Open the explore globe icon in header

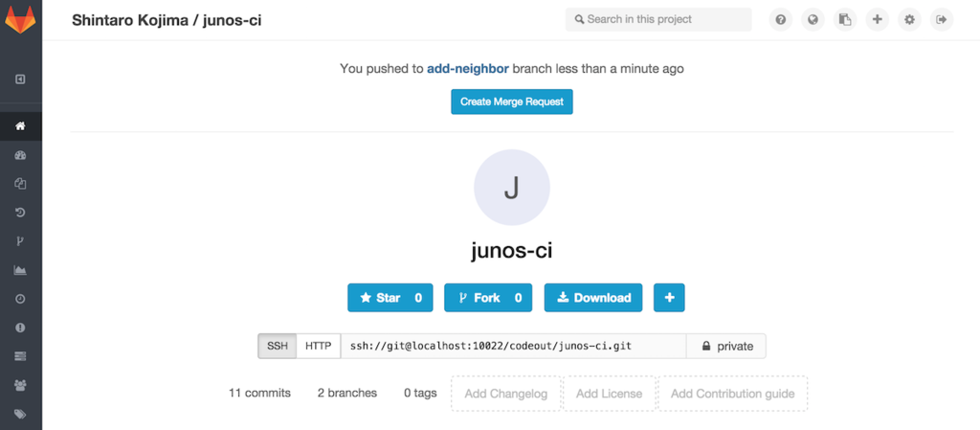[x=813, y=19]
